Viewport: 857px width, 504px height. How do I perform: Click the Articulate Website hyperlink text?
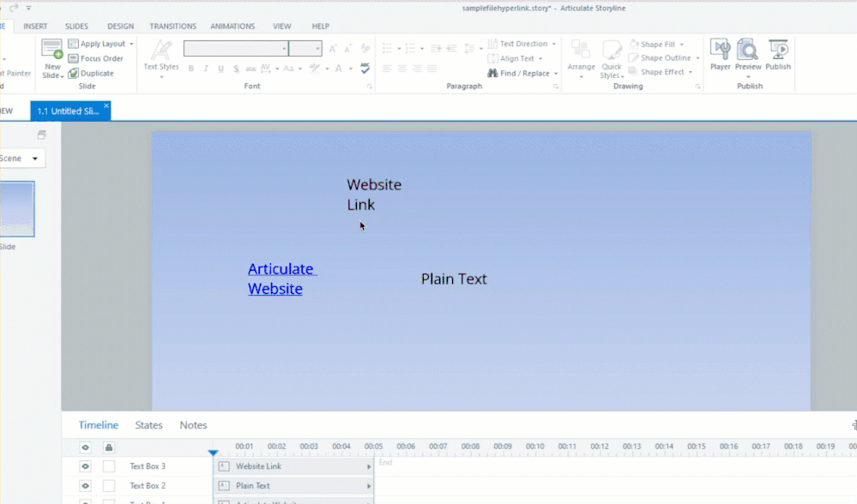point(282,279)
